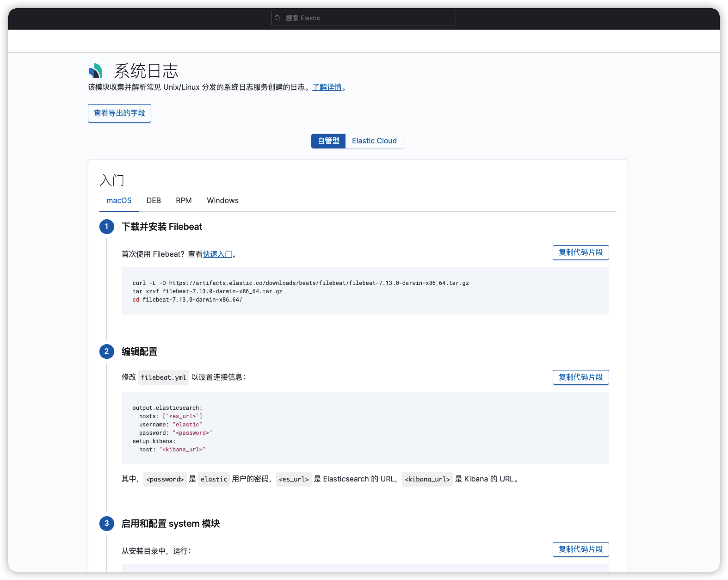The image size is (728, 580).
Task: Click the 查看导出的字段 button
Action: coord(120,113)
